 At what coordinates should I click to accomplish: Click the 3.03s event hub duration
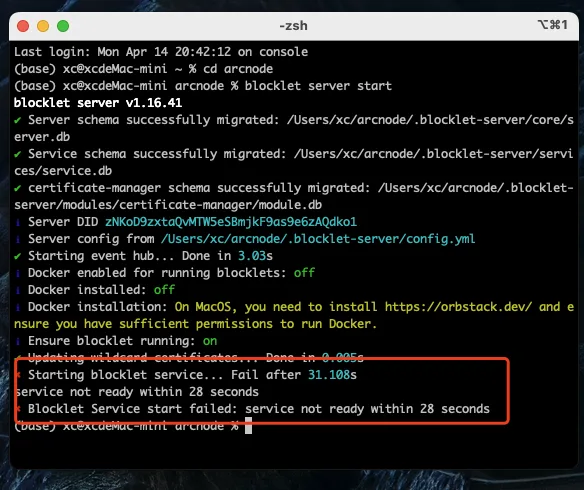255,256
